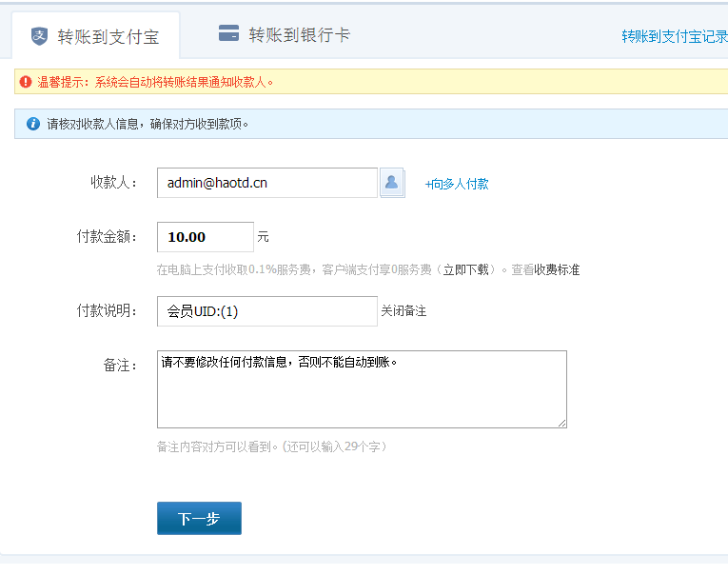
Task: Focus the 付款金额 amount field
Action: tap(206, 237)
